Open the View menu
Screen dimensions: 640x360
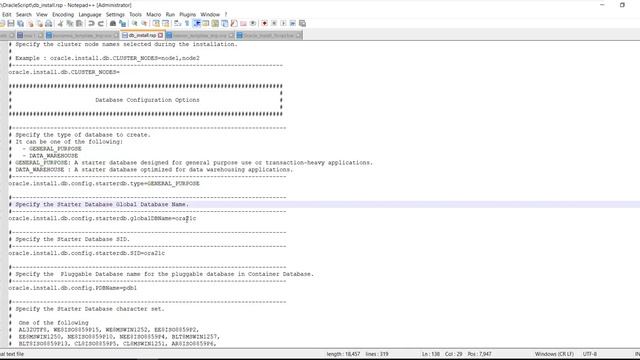pyautogui.click(x=42, y=14)
